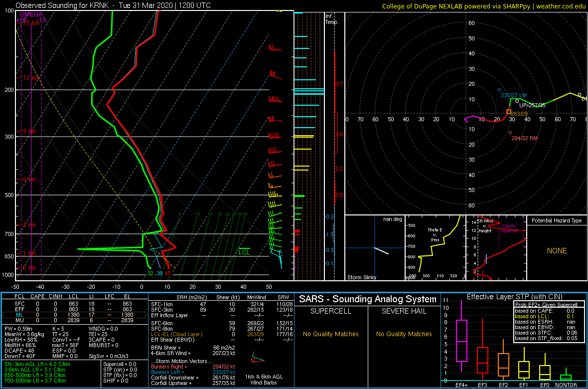The image size is (588, 389).
Task: Click the orange square mean-wind marker on hodograph
Action: (509, 112)
